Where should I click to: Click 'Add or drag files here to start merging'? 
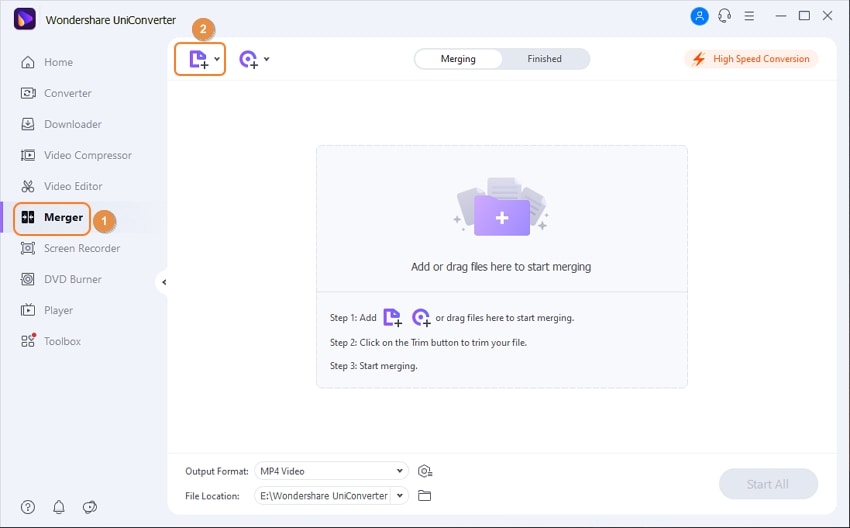point(501,267)
